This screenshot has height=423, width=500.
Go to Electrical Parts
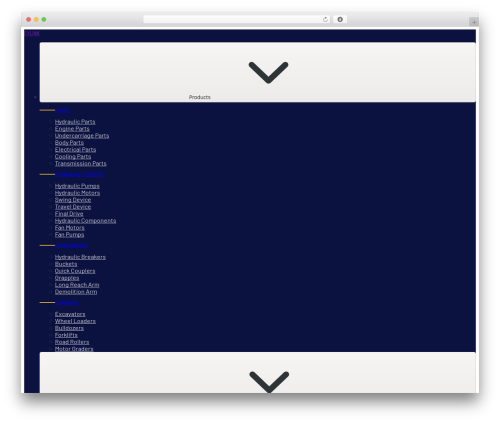(75, 150)
